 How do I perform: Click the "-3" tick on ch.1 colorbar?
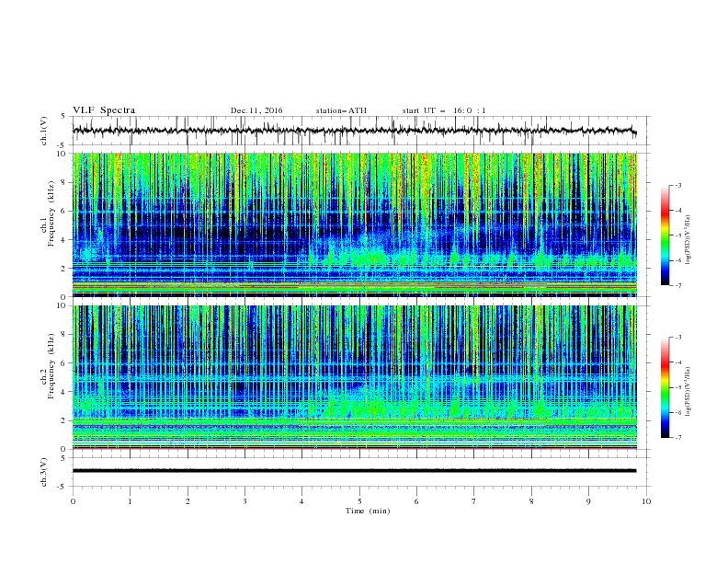click(x=677, y=185)
